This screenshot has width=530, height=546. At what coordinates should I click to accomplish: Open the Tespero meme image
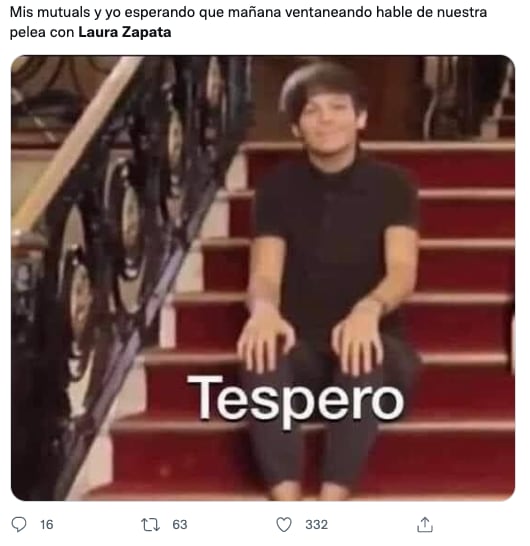tap(263, 278)
